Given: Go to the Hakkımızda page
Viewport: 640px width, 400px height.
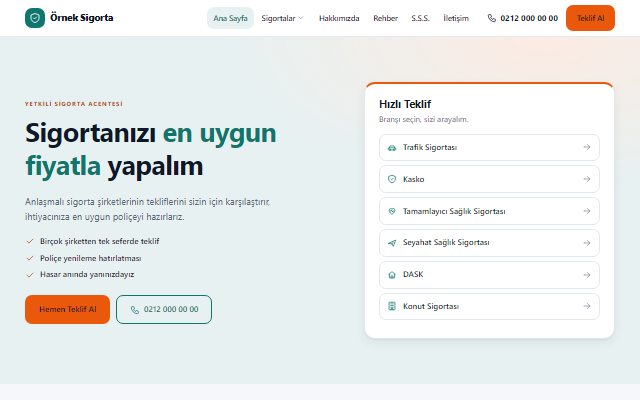Looking at the screenshot, I should (339, 18).
